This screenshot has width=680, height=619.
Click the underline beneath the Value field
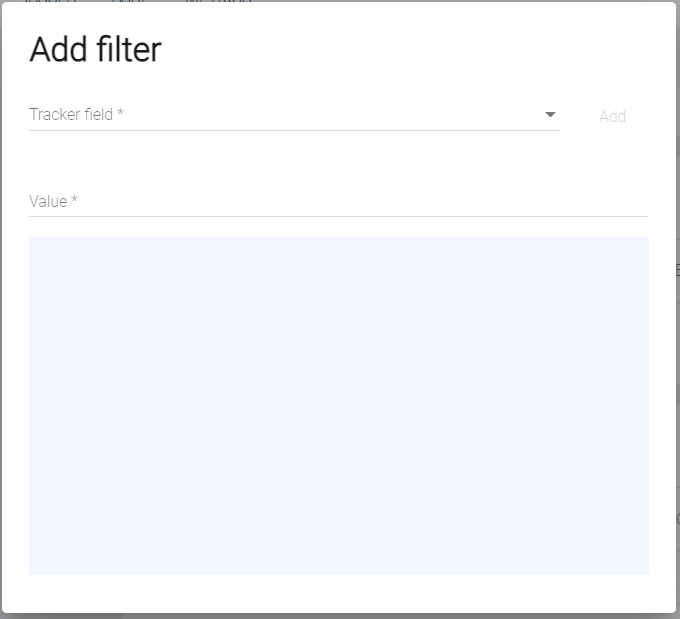point(338,216)
